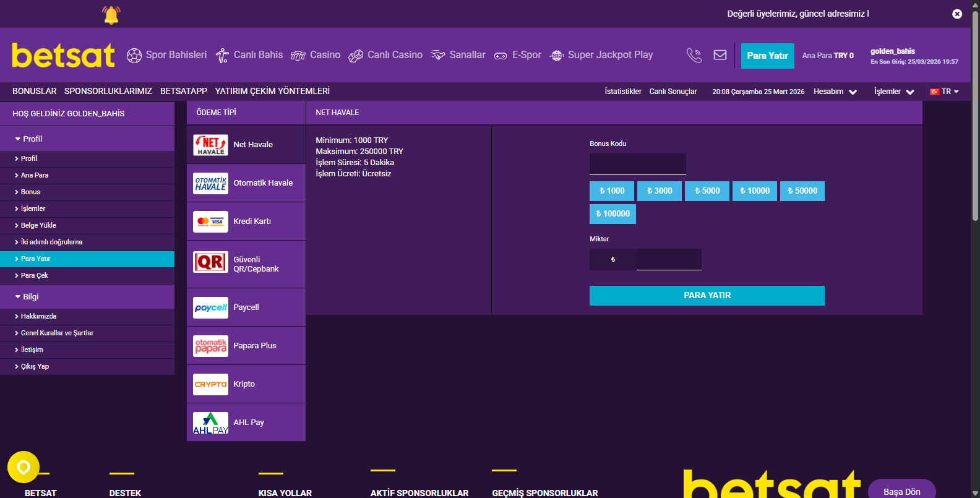Open the yellow live chat bubble
The width and height of the screenshot is (980, 498).
point(24,467)
